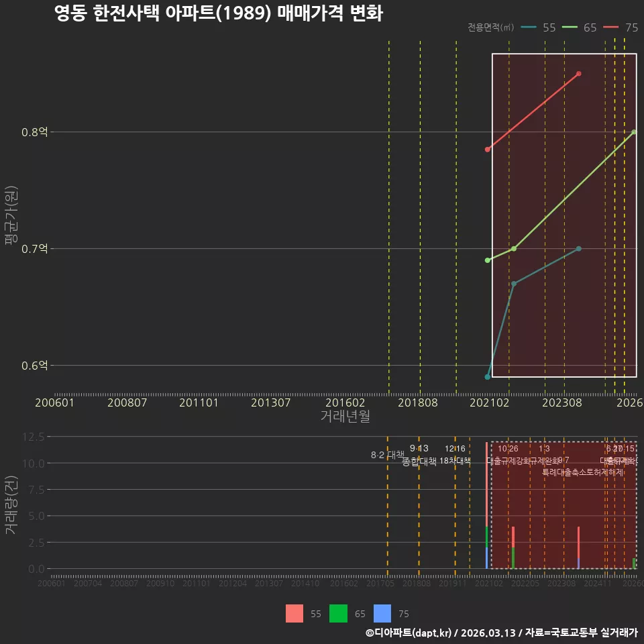This screenshot has width=644, height=644.
Task: Click the blue 75 legend swatch at bottom
Action: pos(382,613)
